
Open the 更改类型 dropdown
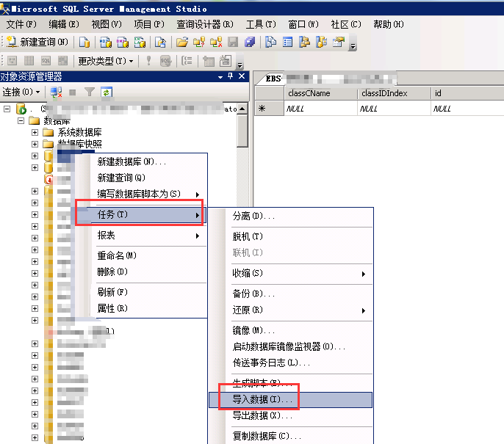pyautogui.click(x=106, y=61)
